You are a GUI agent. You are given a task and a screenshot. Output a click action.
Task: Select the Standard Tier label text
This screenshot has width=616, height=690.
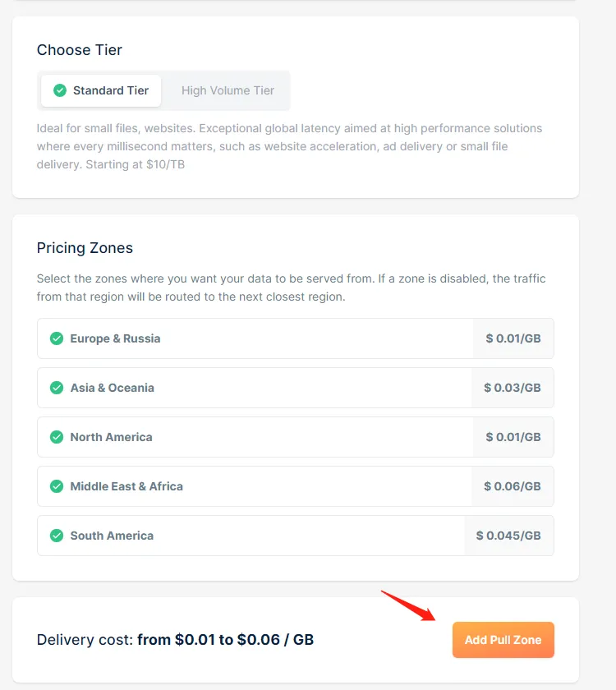click(111, 90)
